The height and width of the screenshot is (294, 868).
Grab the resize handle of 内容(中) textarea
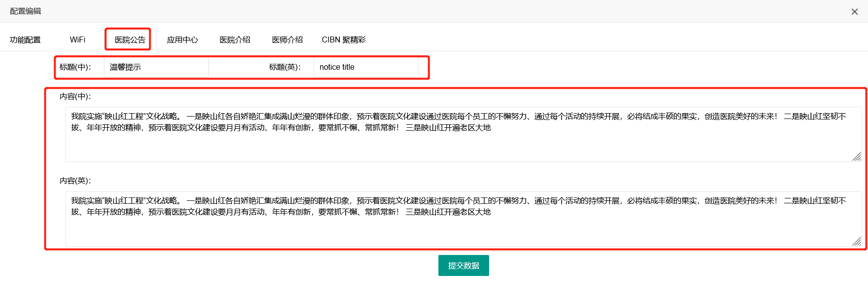[x=857, y=157]
